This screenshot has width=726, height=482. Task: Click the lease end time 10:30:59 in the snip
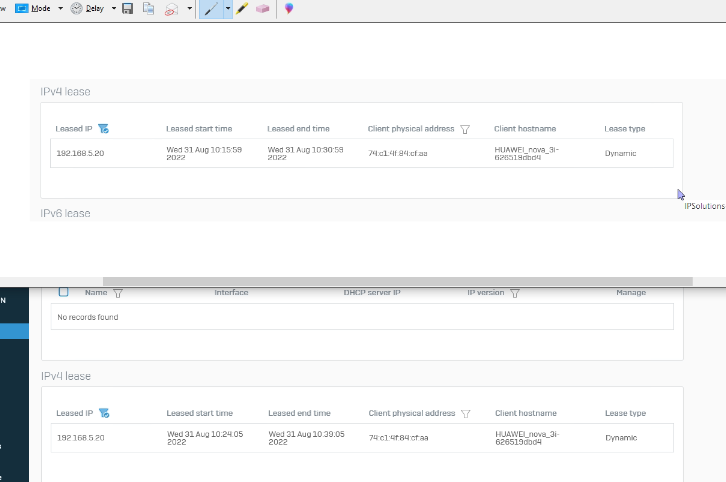[306, 153]
